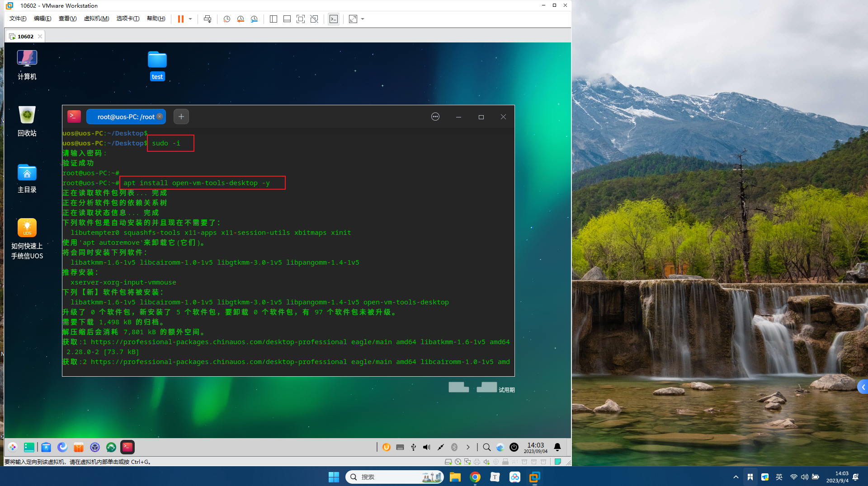868x486 pixels.
Task: Close the root@uos-PC terminal tab
Action: click(x=160, y=117)
